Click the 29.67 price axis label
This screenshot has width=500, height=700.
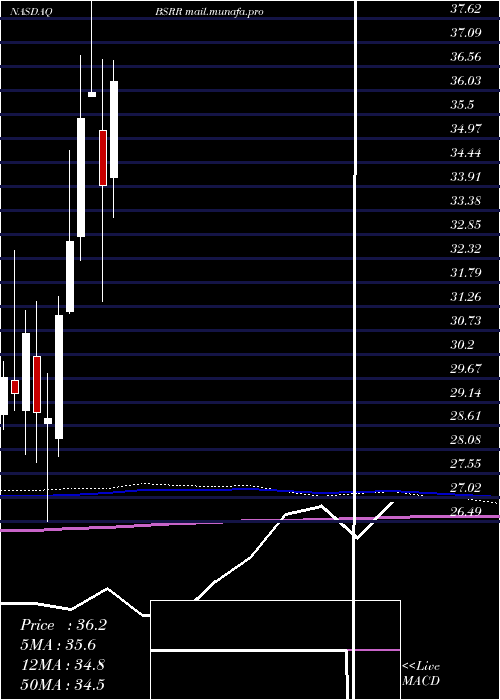tap(466, 368)
